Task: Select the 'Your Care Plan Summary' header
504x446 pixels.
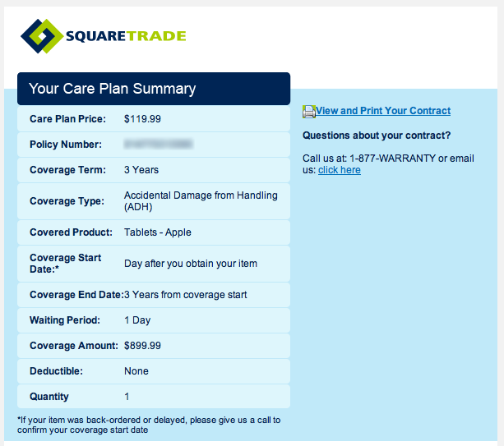Action: 112,89
